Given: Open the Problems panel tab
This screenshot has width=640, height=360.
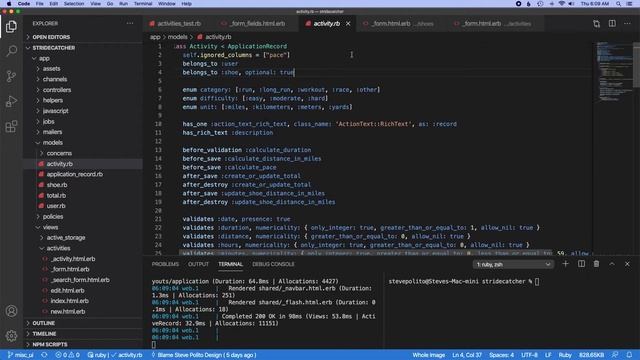Looking at the screenshot, I should 165,264.
